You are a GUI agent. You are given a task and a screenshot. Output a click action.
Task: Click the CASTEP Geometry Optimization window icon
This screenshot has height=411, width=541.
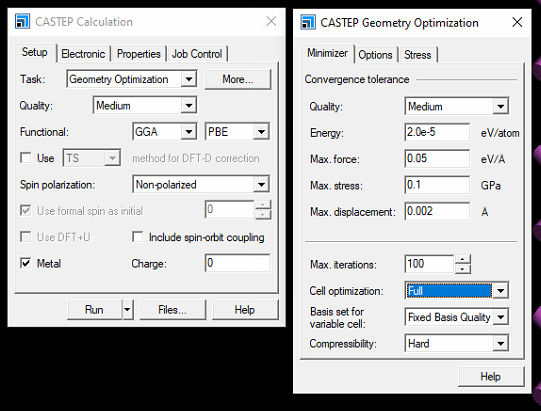coord(308,22)
